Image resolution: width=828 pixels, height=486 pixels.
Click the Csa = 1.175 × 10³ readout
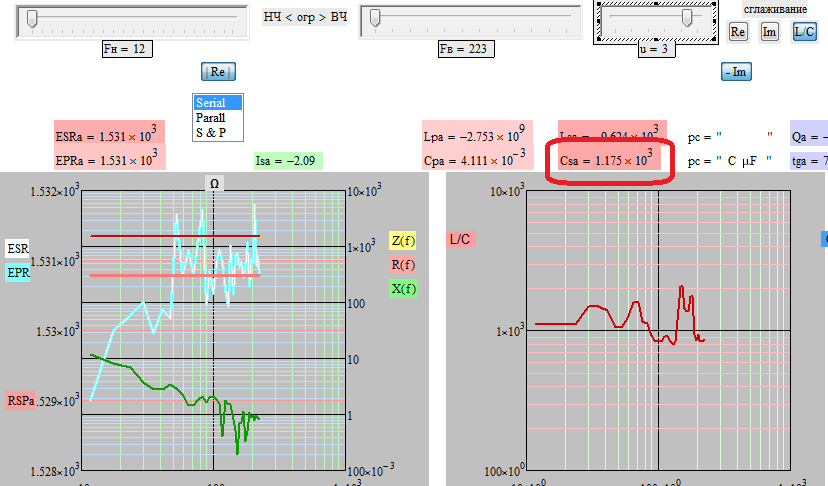[x=609, y=157]
